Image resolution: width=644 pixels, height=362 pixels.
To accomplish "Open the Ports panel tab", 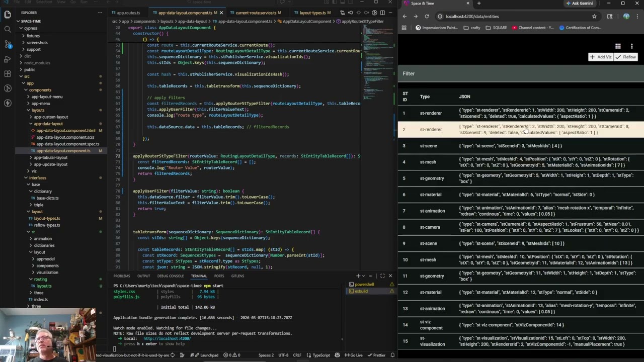I will point(219,276).
